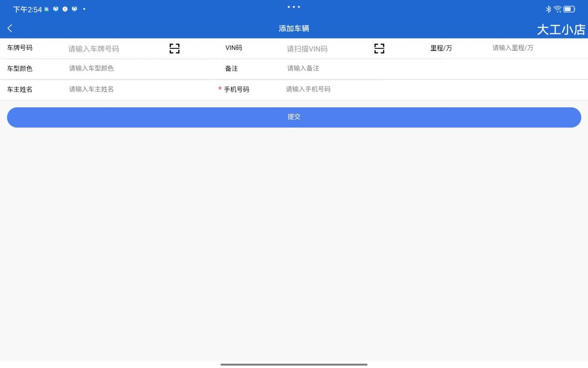Tap the 车牌号码 label
The width and height of the screenshot is (588, 368).
pos(19,47)
